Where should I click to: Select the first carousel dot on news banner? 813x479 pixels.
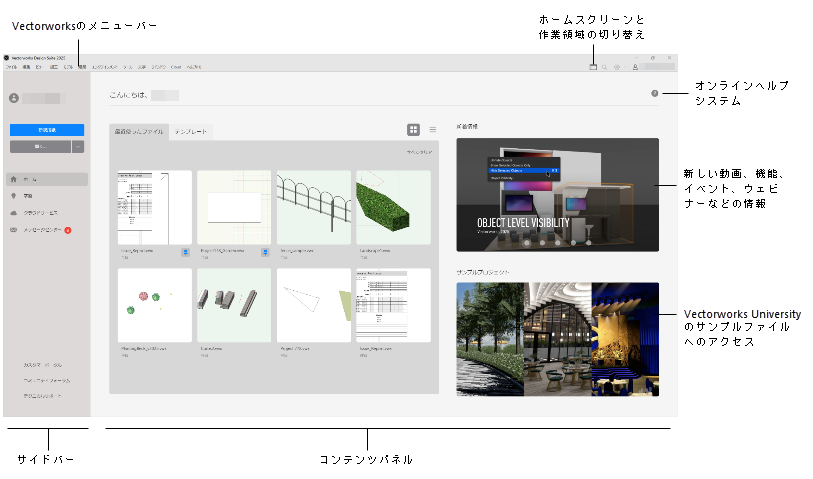click(527, 243)
